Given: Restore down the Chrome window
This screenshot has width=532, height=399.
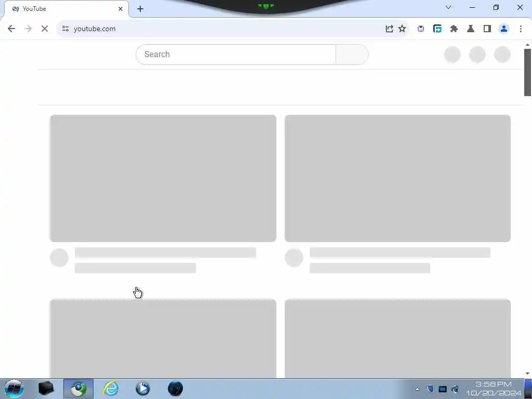Looking at the screenshot, I should click(x=496, y=7).
